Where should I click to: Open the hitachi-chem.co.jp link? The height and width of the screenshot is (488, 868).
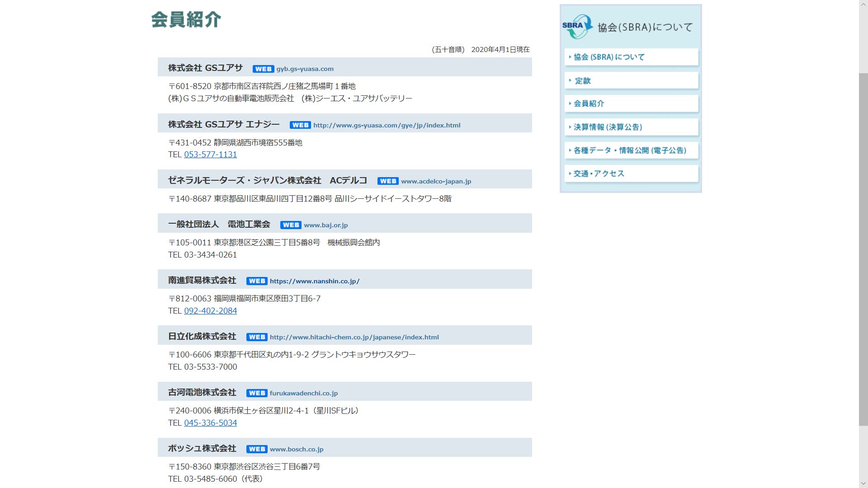[x=354, y=337]
